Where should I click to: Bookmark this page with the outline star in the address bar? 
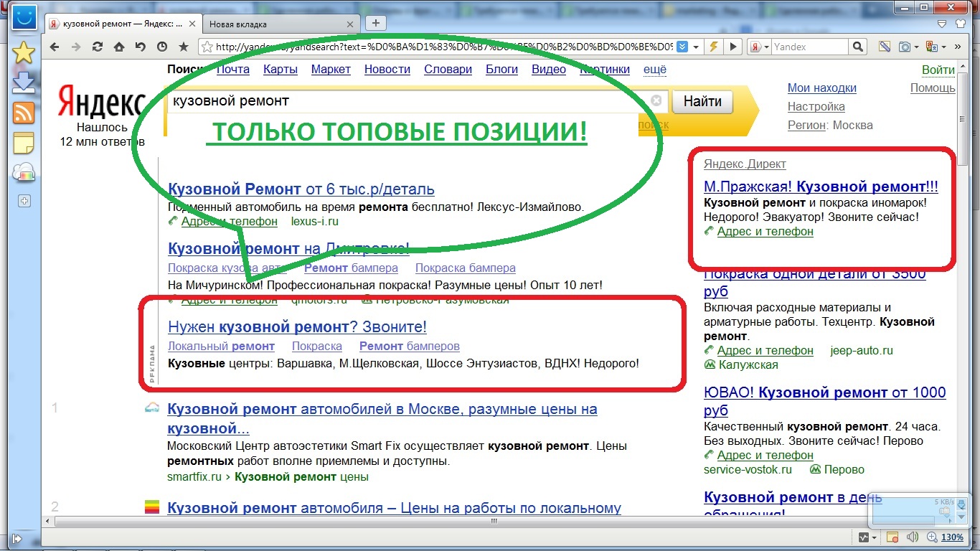(207, 47)
